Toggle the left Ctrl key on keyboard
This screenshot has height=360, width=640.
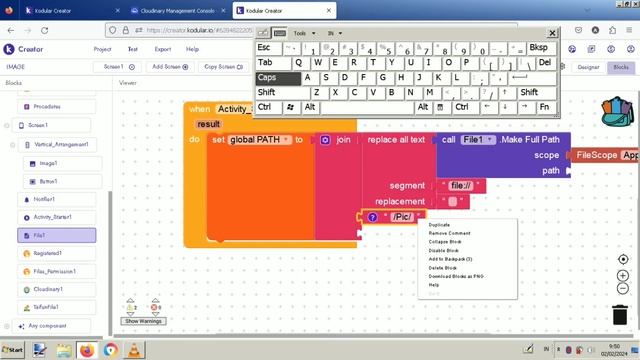pos(269,107)
